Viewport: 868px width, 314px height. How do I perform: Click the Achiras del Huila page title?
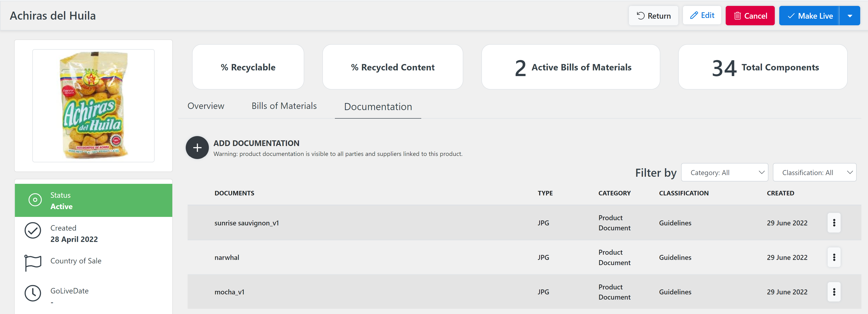(53, 16)
